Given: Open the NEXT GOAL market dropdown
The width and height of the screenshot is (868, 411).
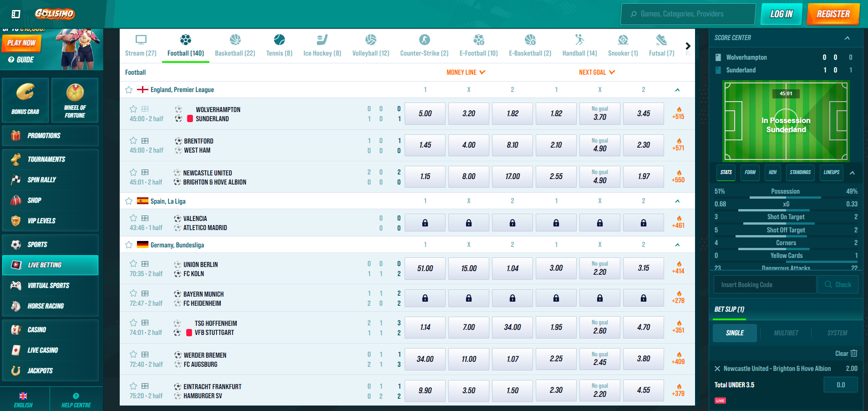Looking at the screenshot, I should click(x=597, y=72).
